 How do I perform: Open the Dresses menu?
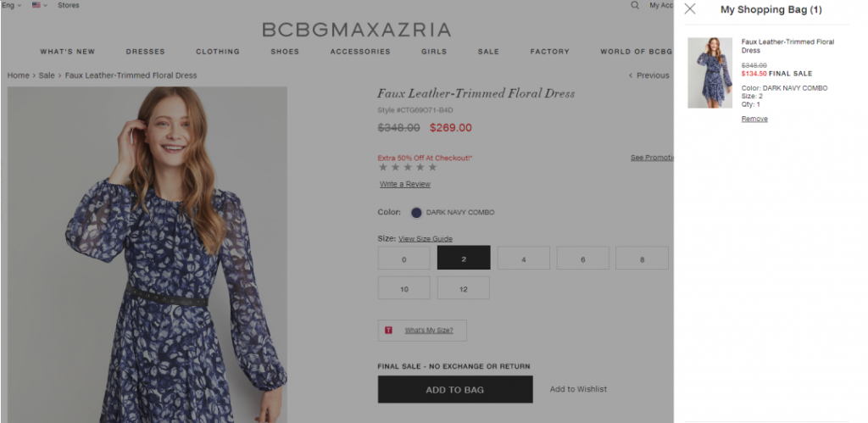146,52
